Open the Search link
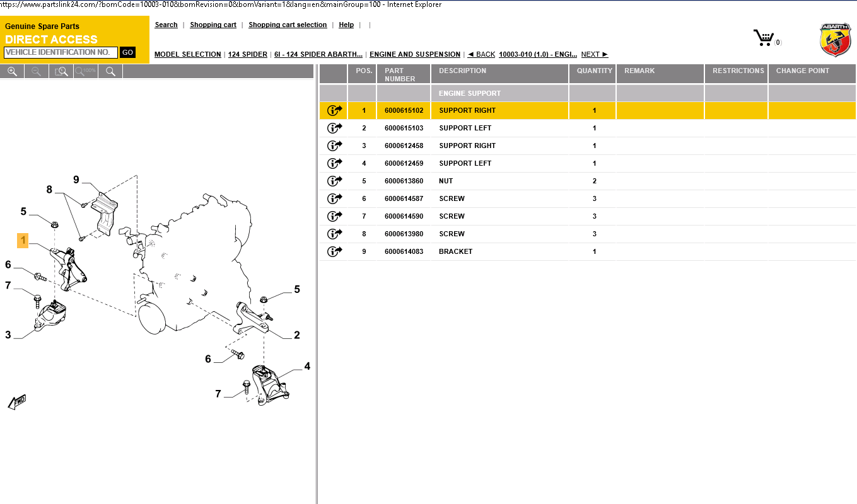Screen dimensions: 857x504 click(166, 25)
